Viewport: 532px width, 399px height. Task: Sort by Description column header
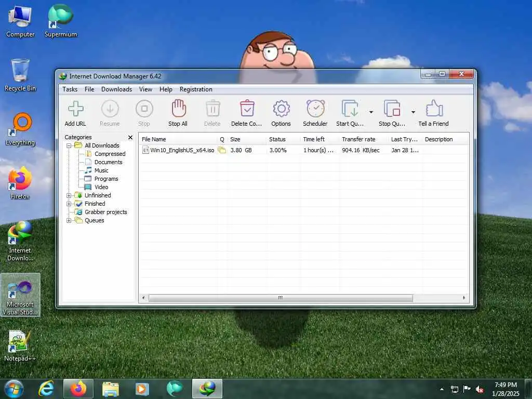pyautogui.click(x=445, y=139)
